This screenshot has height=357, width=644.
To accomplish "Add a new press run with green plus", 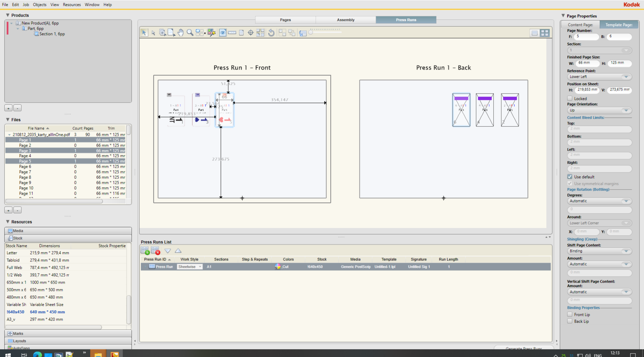I will (x=145, y=251).
